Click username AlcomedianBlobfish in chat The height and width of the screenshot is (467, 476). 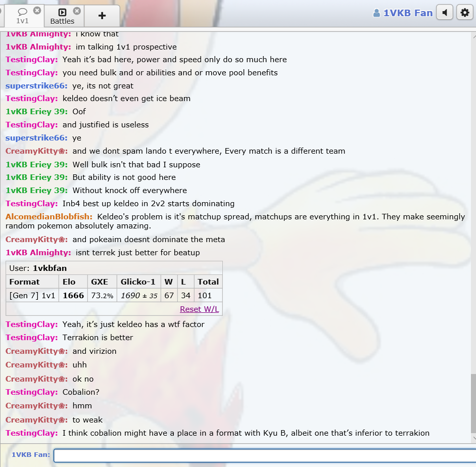coord(49,217)
